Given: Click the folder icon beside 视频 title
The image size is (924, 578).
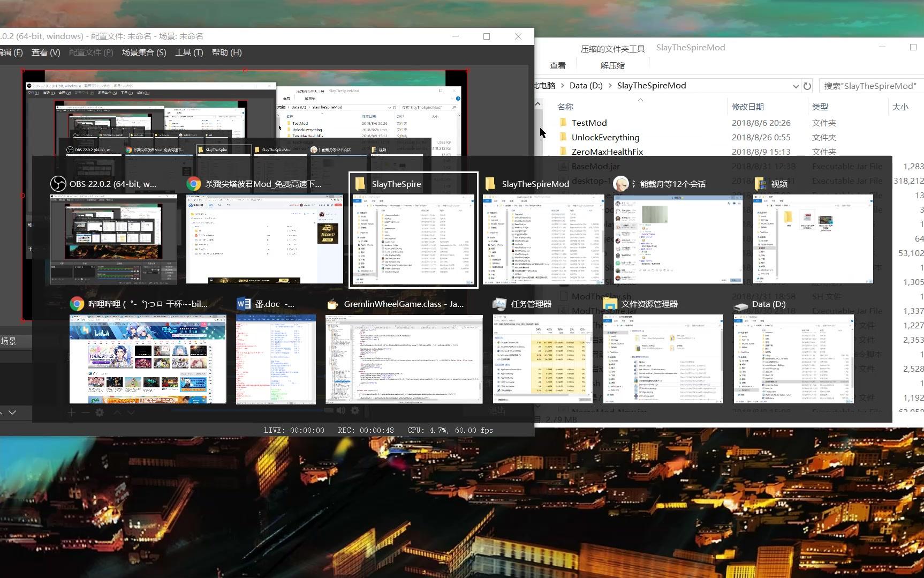Looking at the screenshot, I should [760, 184].
